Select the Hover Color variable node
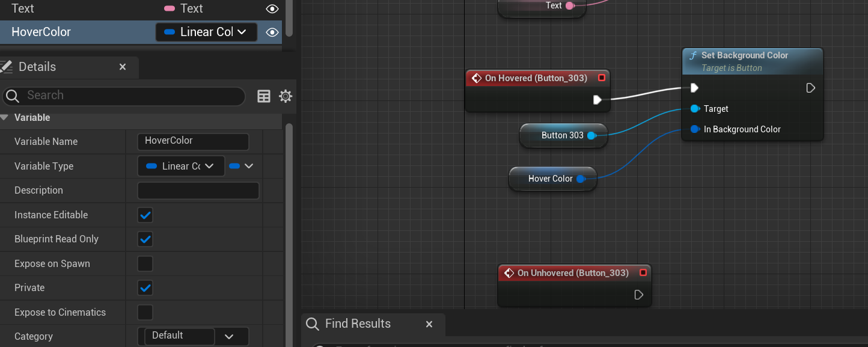 552,179
